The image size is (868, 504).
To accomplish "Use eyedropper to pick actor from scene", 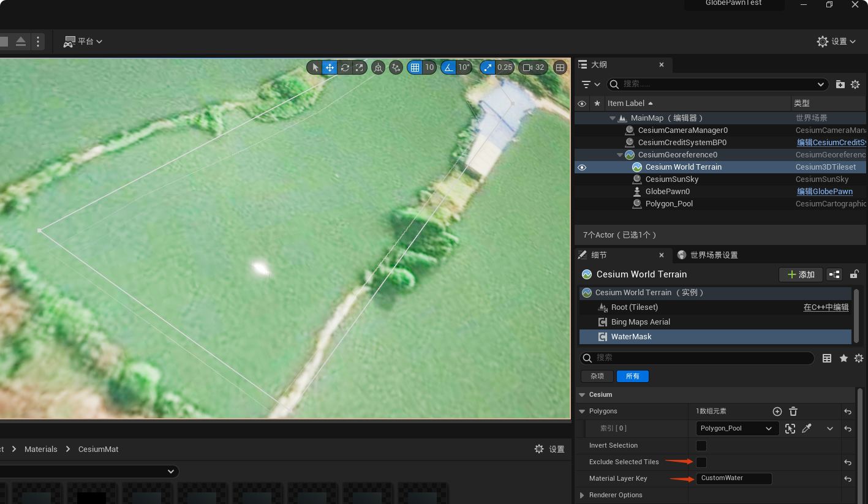I will 807,429.
